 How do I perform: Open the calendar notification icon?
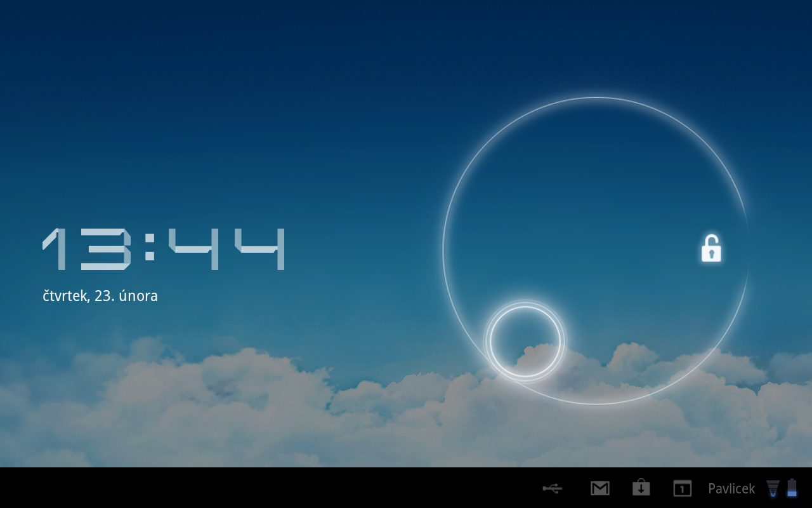[682, 488]
